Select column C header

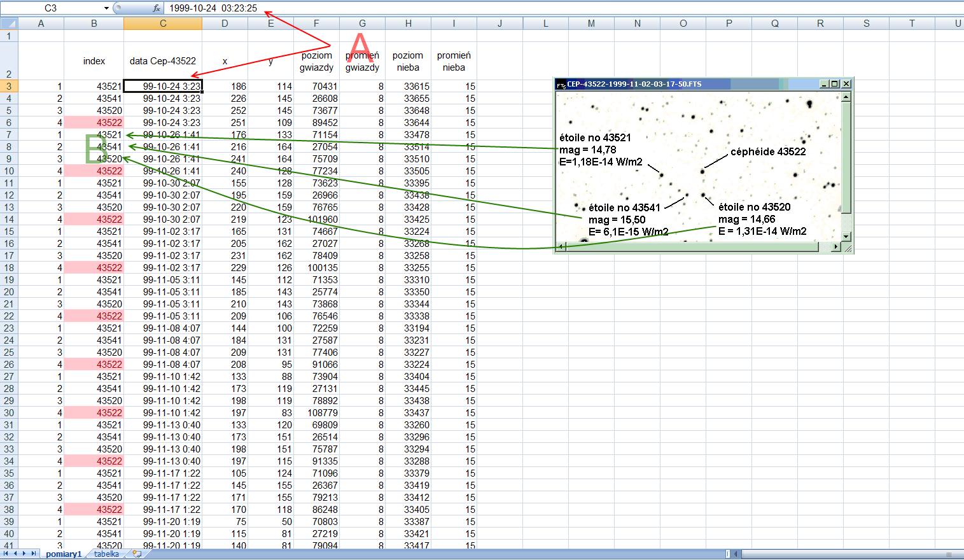163,24
